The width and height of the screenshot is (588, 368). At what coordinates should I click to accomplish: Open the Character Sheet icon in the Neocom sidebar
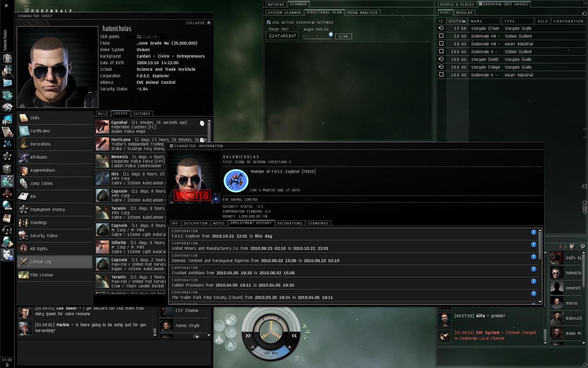(7, 59)
